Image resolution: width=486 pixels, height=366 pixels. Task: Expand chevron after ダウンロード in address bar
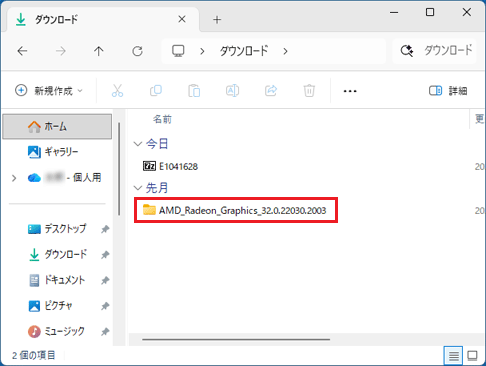pos(285,51)
